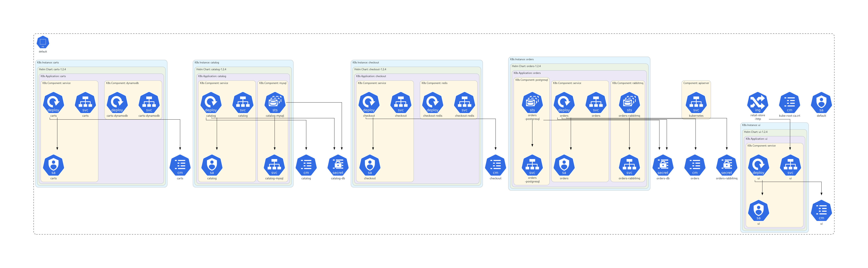Click the orders-postgresql StatefulSet icon
The height and width of the screenshot is (268, 868).
tap(532, 103)
